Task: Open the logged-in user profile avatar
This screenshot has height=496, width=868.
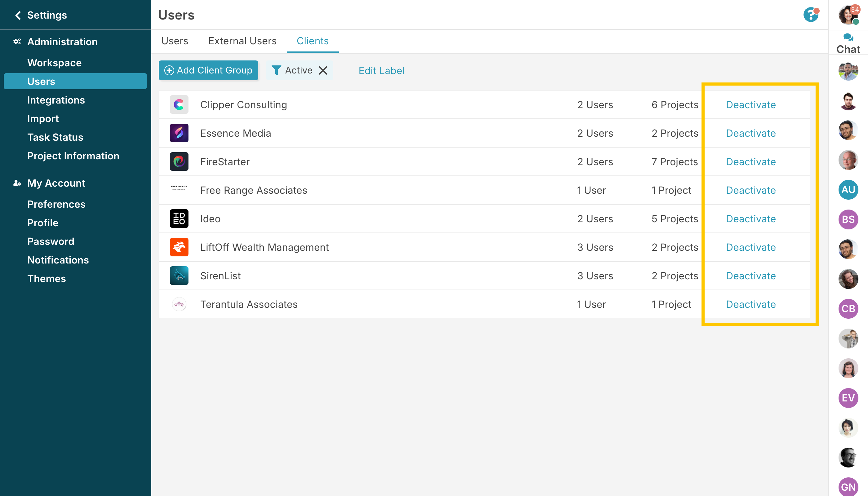Action: (x=847, y=15)
